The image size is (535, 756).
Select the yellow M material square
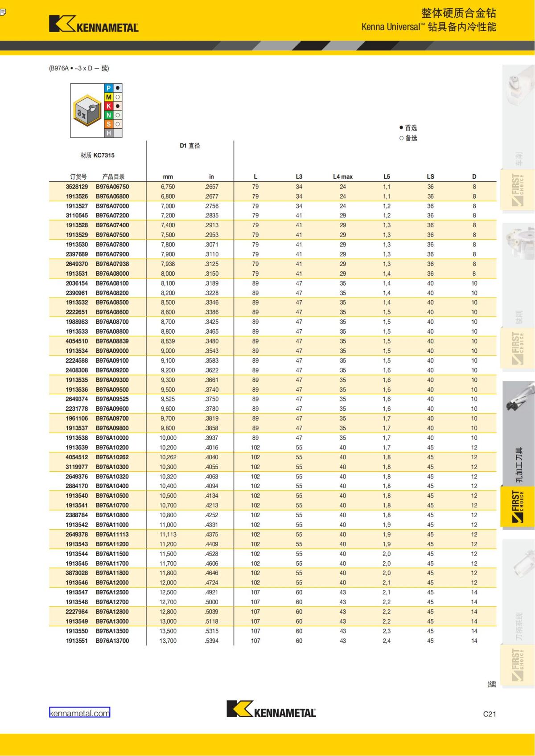point(109,97)
